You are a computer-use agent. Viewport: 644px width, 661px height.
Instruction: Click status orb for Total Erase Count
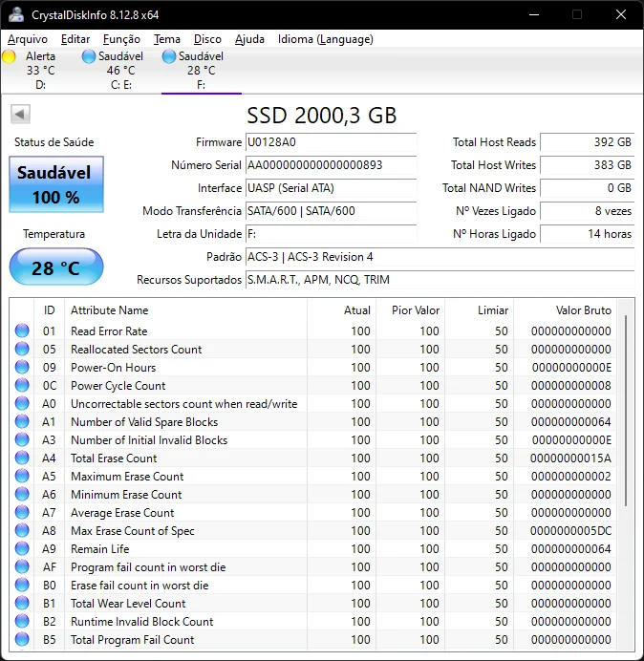click(22, 458)
